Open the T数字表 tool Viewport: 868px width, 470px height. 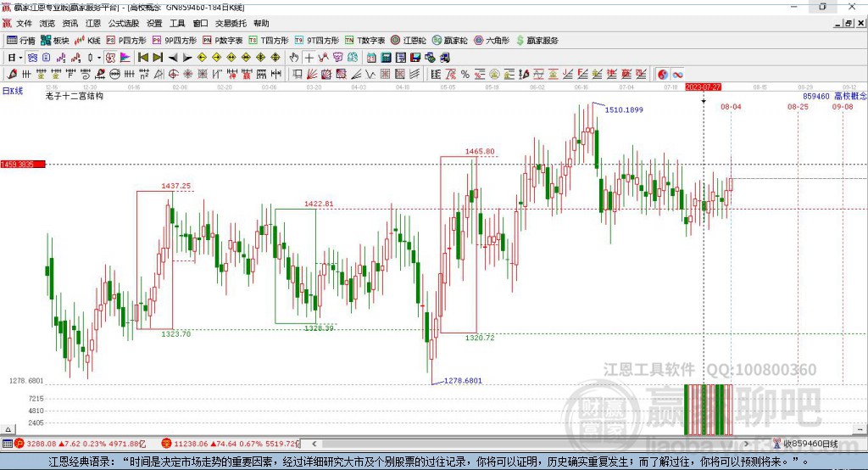click(x=364, y=41)
